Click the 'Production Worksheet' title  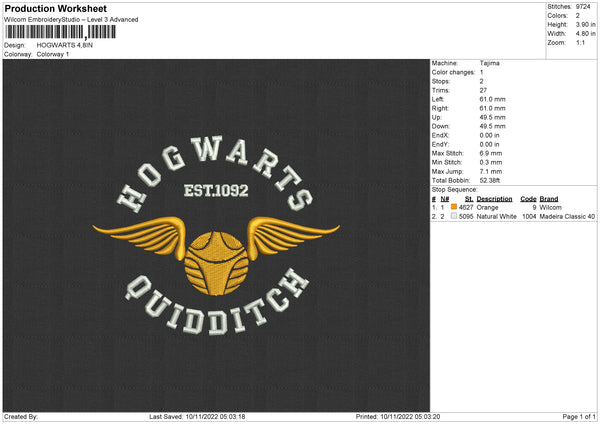pyautogui.click(x=56, y=8)
